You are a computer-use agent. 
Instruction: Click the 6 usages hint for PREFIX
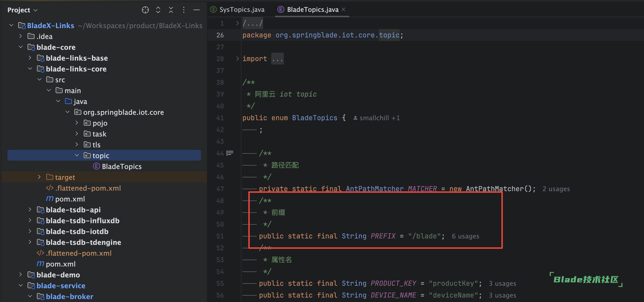click(x=465, y=236)
